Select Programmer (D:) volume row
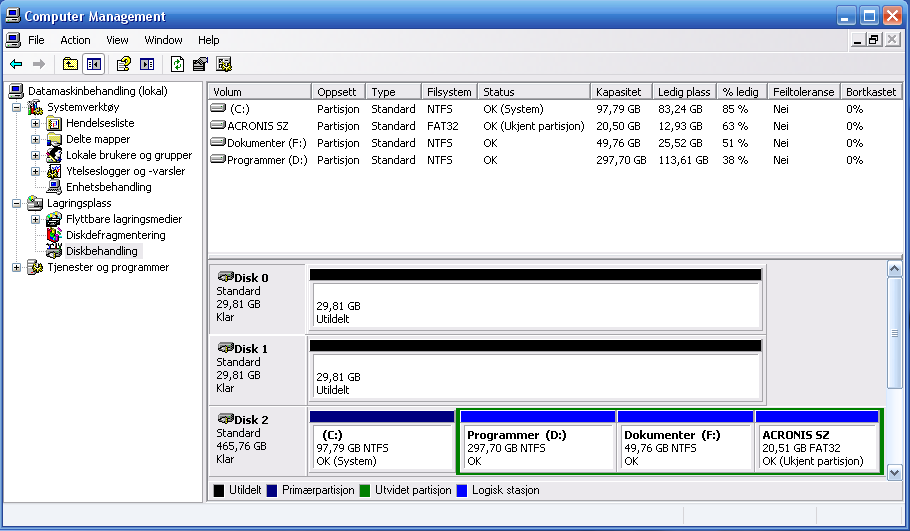 coord(554,160)
